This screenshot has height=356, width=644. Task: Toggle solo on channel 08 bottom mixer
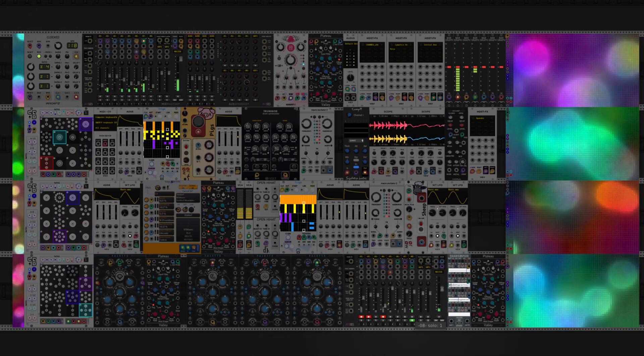coord(412,320)
